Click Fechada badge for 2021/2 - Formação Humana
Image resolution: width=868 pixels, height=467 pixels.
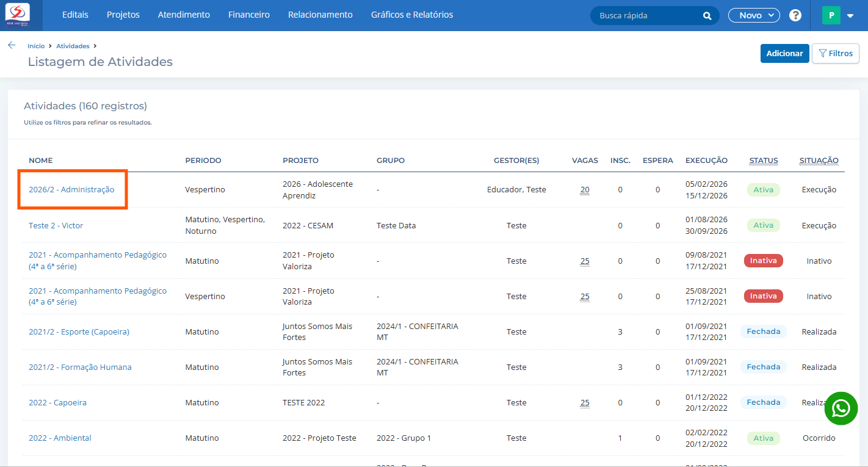click(763, 367)
